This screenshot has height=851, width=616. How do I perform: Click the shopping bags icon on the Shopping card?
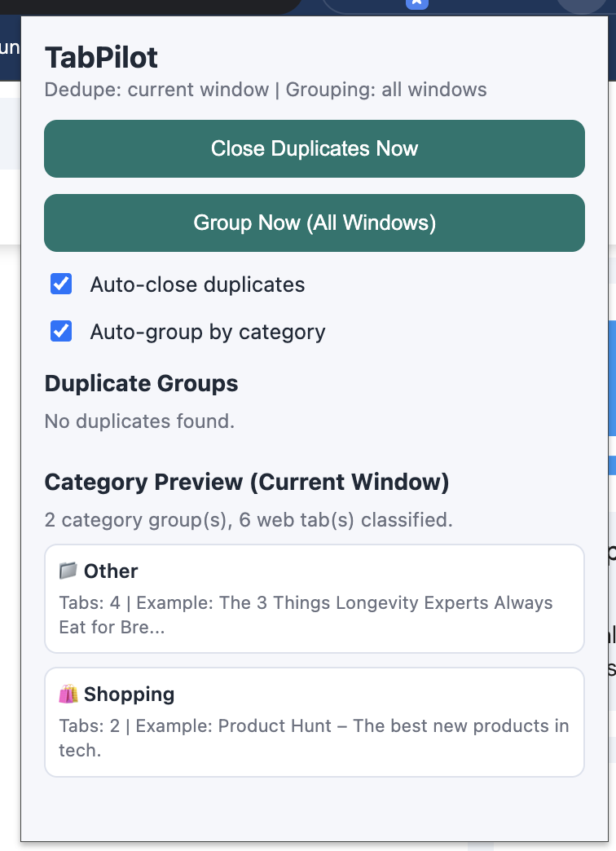(x=69, y=694)
